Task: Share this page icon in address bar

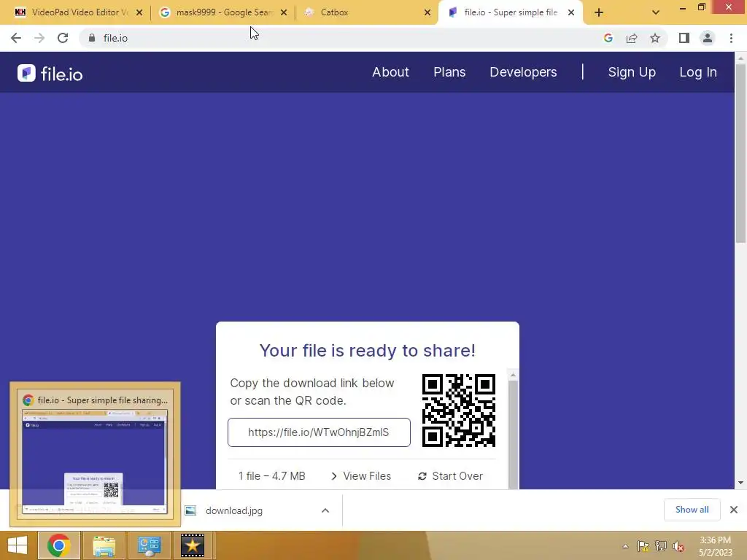Action: (x=632, y=38)
